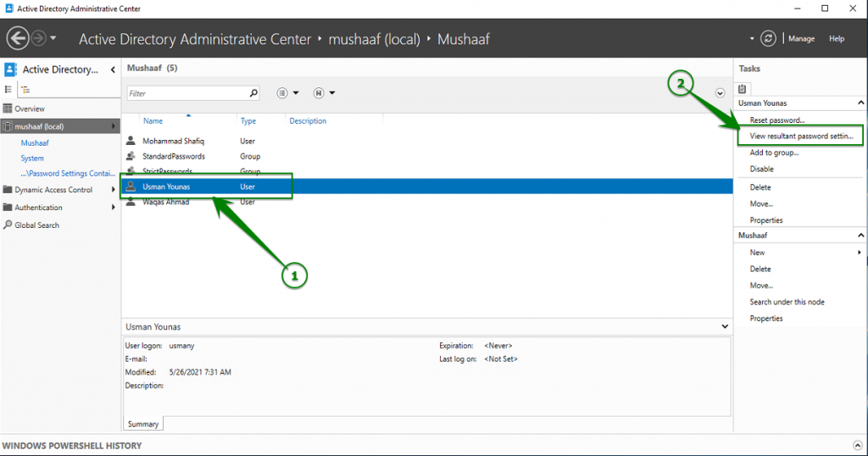Collapse Mushaaf tasks section
This screenshot has height=456, width=868.
[861, 236]
